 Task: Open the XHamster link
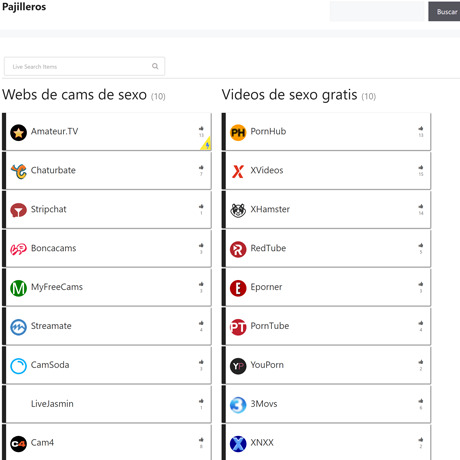click(x=270, y=209)
